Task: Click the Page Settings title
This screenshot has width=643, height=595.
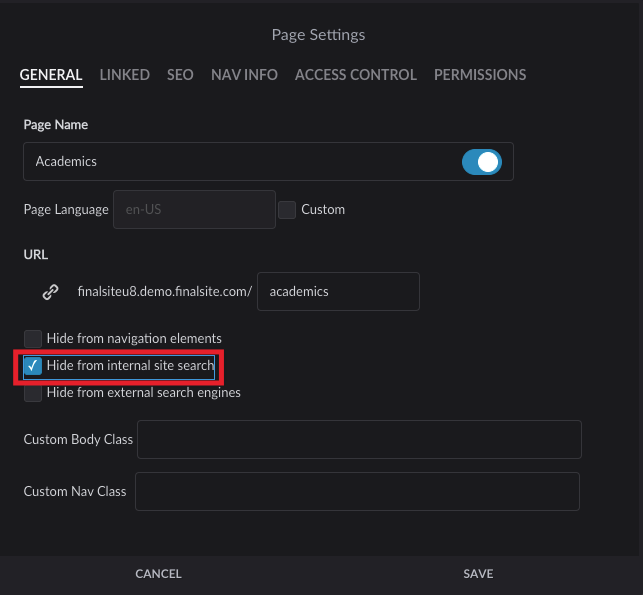Action: click(x=319, y=35)
